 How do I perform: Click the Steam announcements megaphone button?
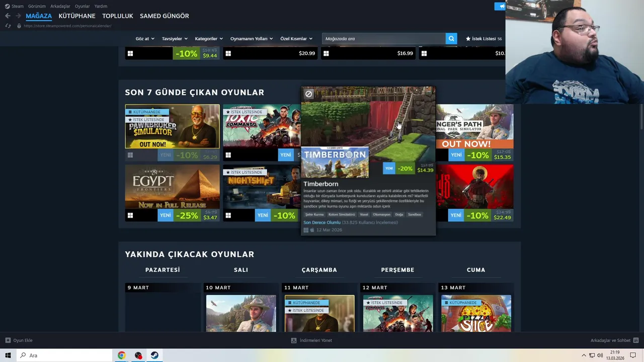[x=500, y=6]
